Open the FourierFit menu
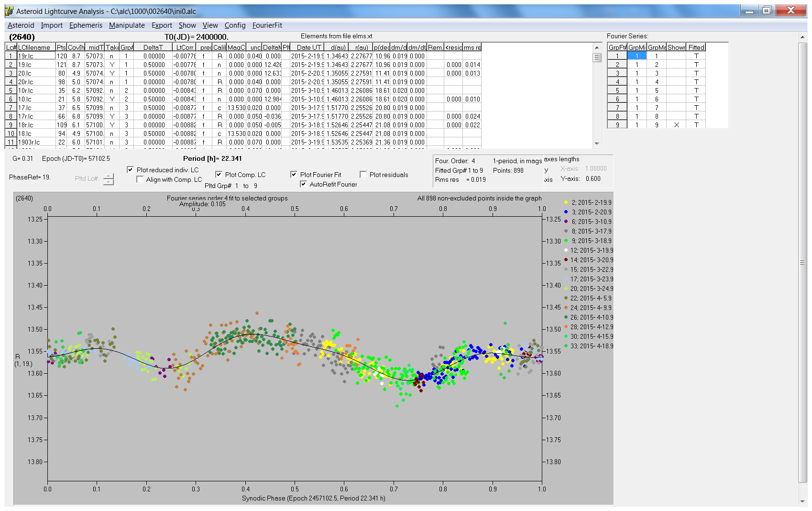This screenshot has height=511, width=812. [267, 25]
